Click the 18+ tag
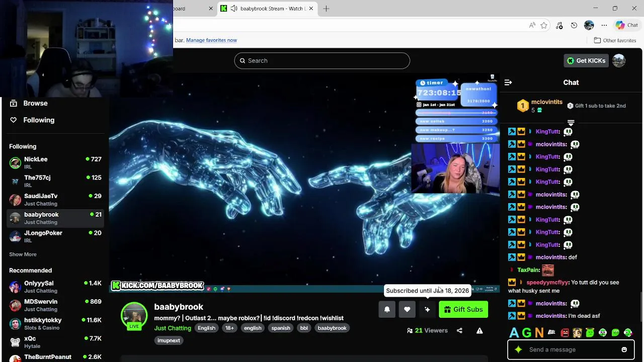The height and width of the screenshot is (362, 644). (229, 328)
